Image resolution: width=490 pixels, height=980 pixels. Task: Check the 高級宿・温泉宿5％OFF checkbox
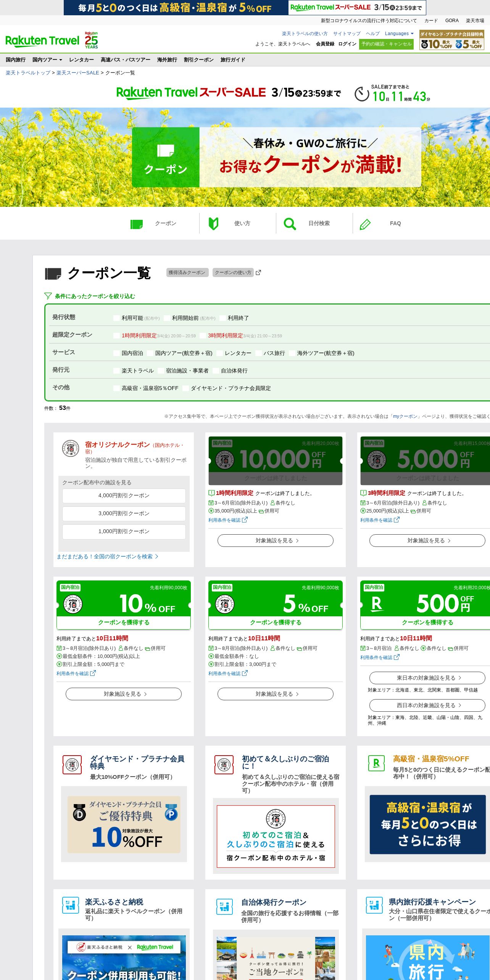coord(116,388)
